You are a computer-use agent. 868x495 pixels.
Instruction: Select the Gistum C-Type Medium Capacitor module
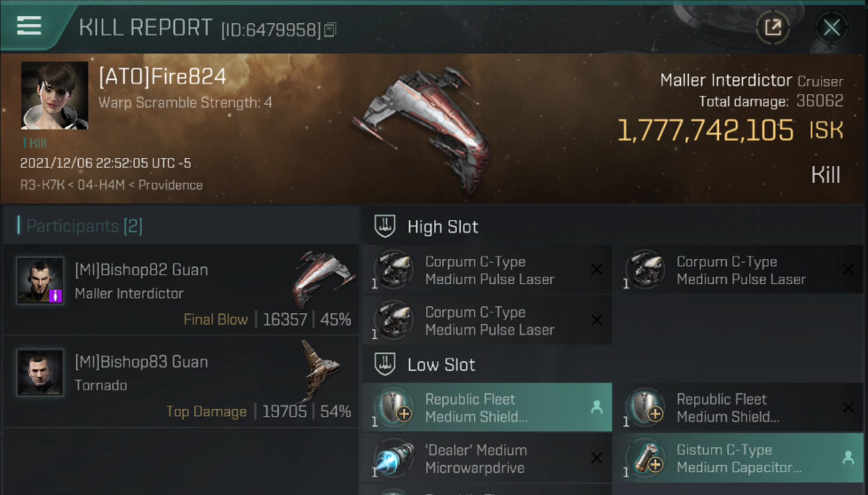pos(739,458)
